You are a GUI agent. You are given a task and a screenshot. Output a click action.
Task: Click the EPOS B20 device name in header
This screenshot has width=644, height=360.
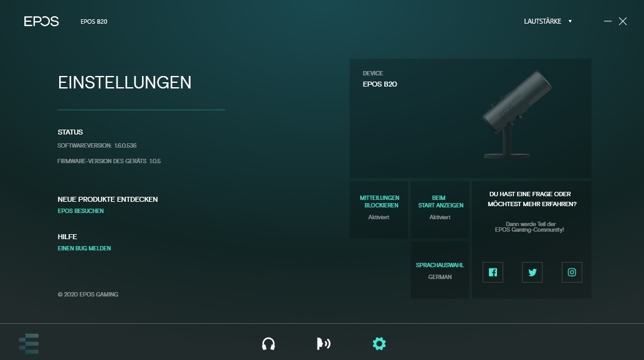click(x=93, y=21)
